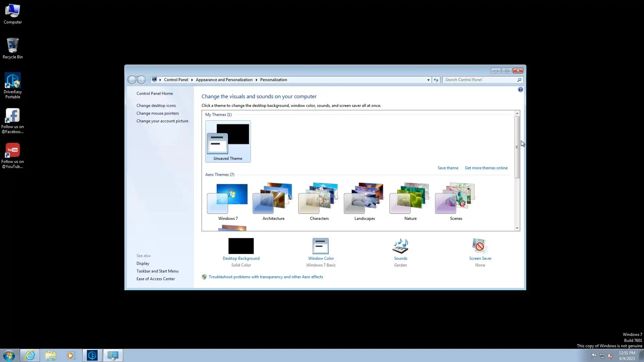
Task: Open the Window Color settings icon
Action: tap(321, 246)
